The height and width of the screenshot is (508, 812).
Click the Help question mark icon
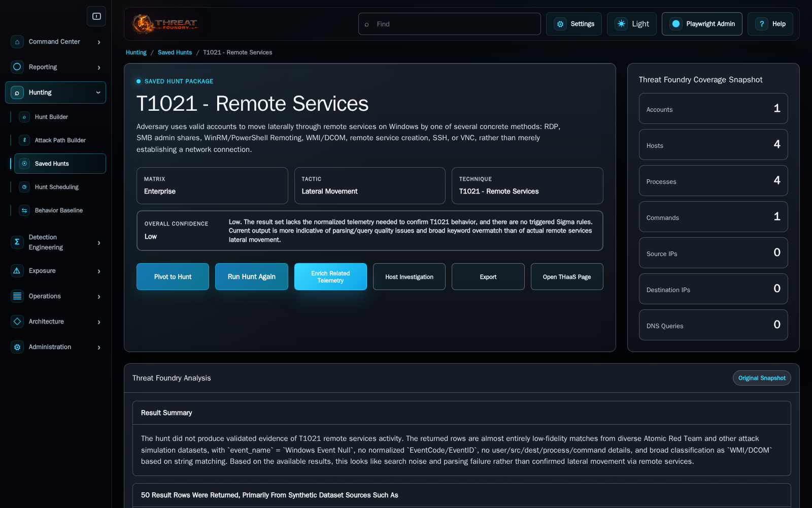point(762,24)
